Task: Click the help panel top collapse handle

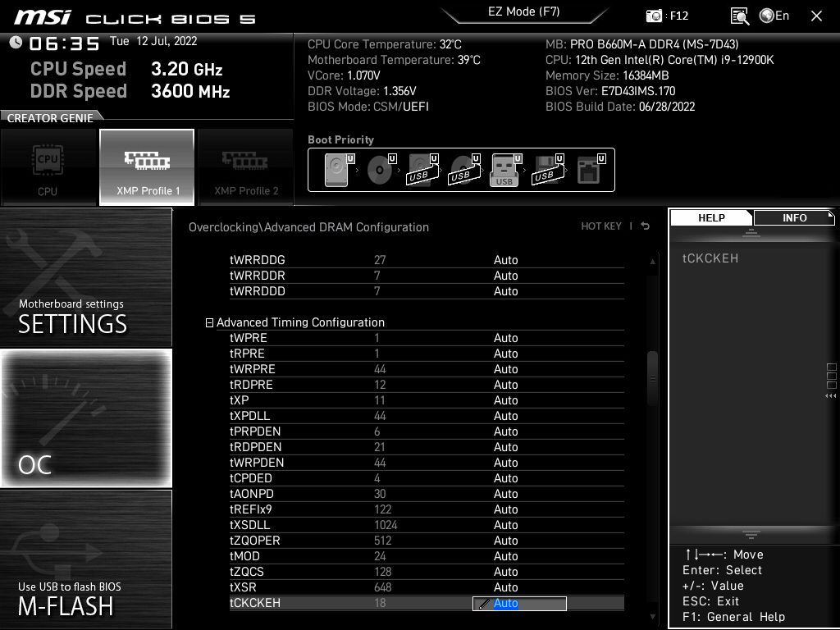Action: pos(751,232)
